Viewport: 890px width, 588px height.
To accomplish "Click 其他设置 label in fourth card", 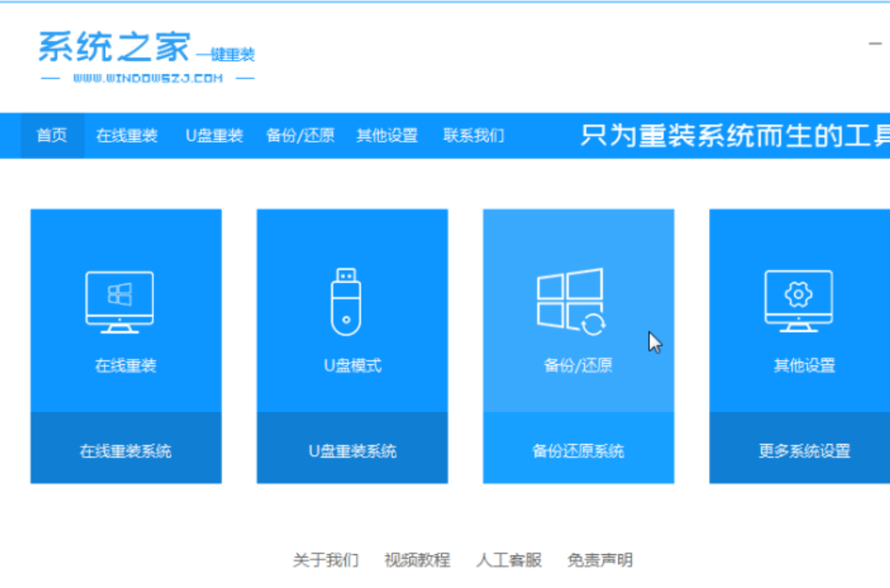I will [x=804, y=366].
